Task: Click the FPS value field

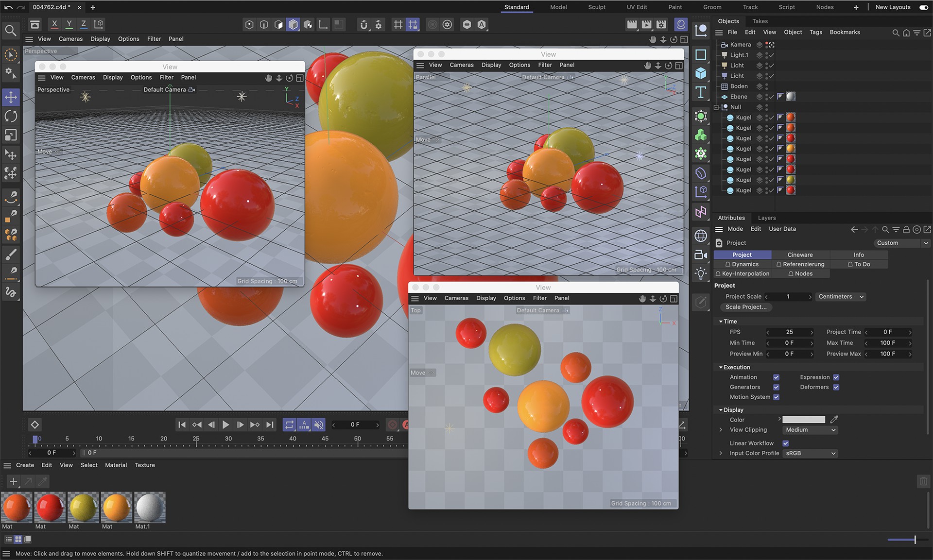Action: point(789,332)
